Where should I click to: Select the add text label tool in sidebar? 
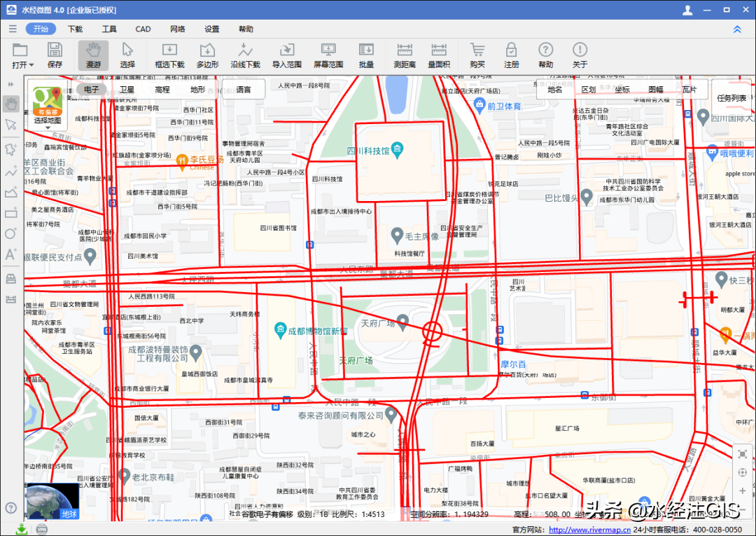pos(10,254)
